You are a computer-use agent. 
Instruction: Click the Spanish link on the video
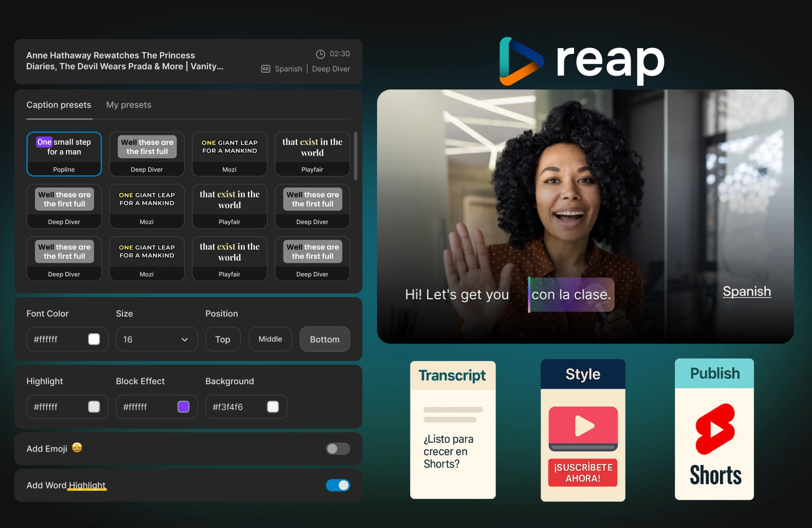point(747,291)
